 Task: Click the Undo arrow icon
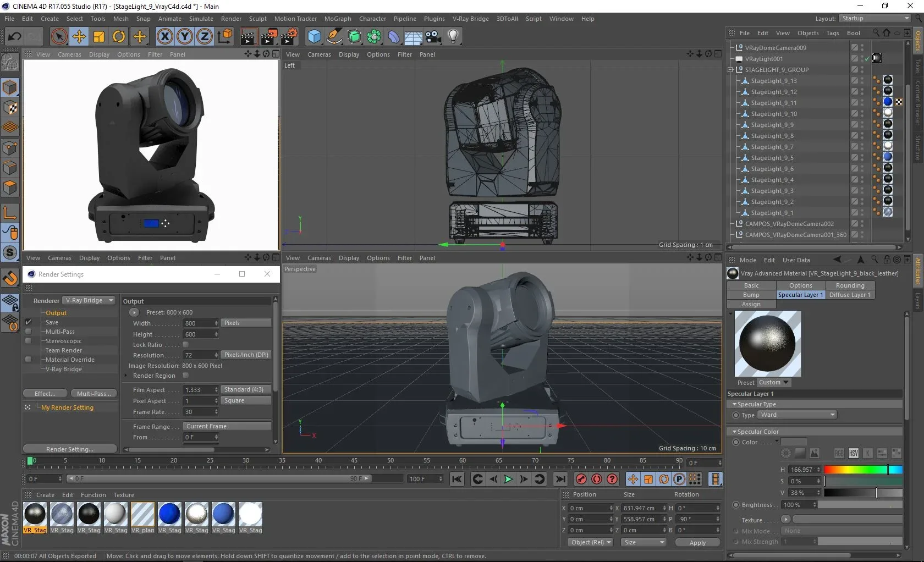tap(14, 37)
